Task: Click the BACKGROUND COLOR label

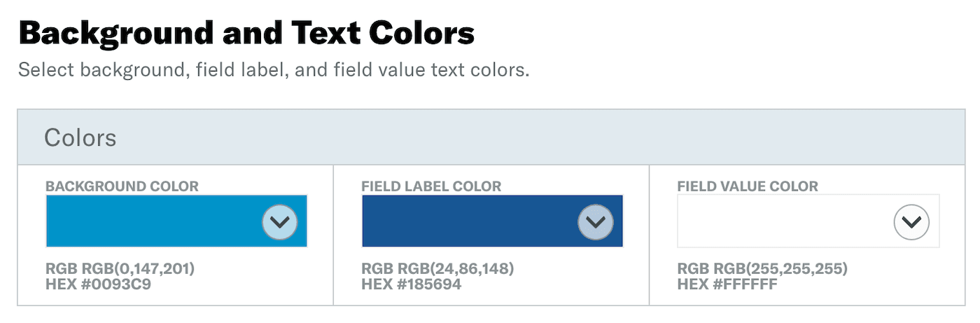Action: [x=122, y=186]
